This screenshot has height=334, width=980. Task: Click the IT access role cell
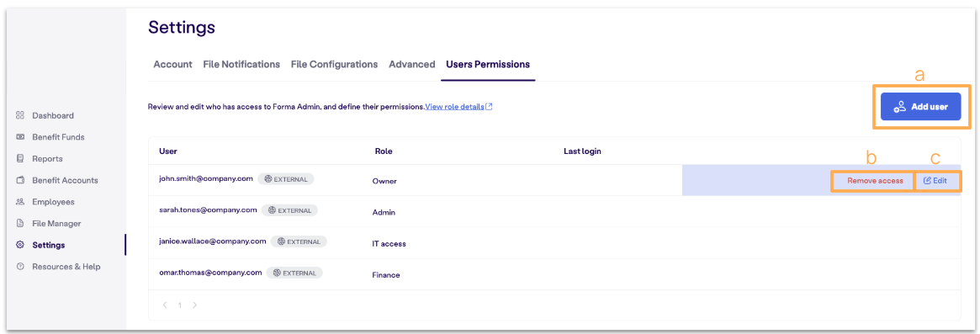click(x=389, y=244)
